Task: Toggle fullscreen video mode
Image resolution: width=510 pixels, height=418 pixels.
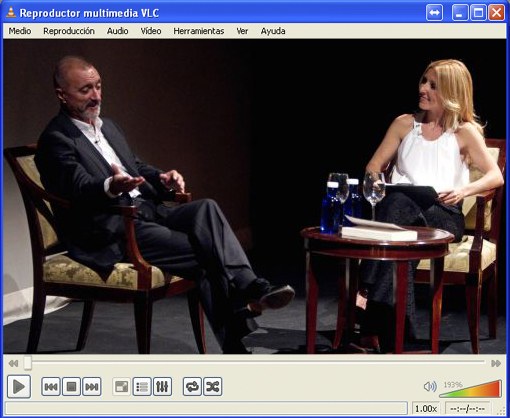Action: coord(121,387)
